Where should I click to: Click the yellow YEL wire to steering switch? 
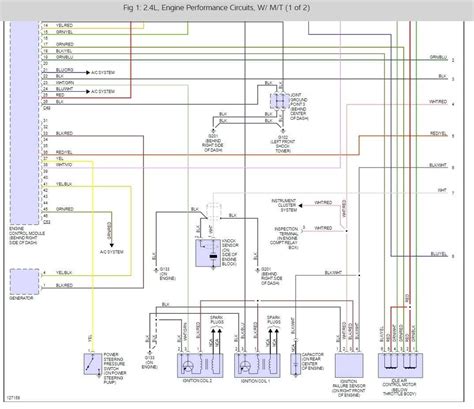pos(93,253)
